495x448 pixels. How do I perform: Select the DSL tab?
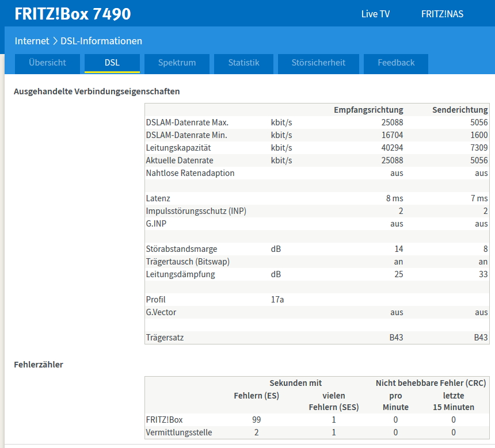coord(112,63)
